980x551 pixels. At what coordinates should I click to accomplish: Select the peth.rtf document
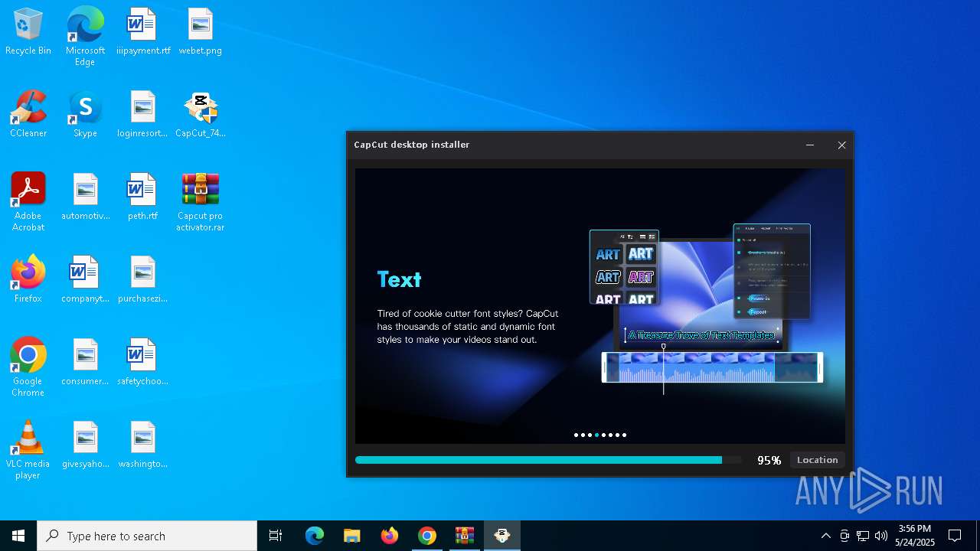143,197
